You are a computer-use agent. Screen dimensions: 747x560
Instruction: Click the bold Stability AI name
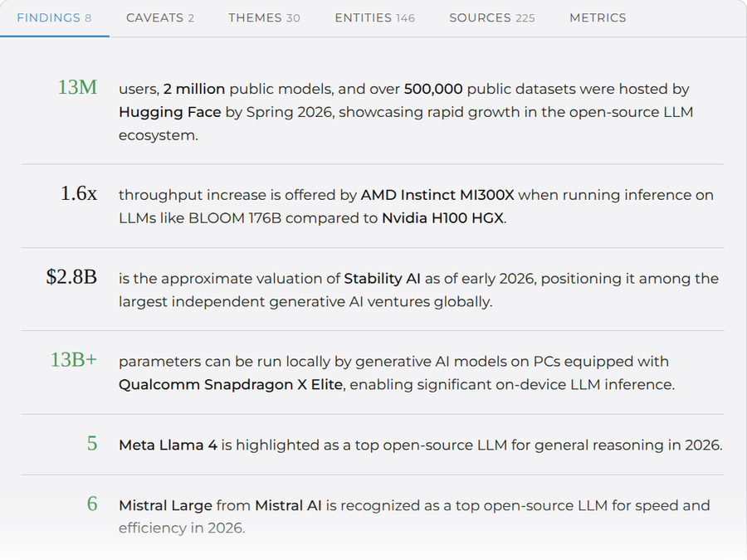(x=382, y=279)
